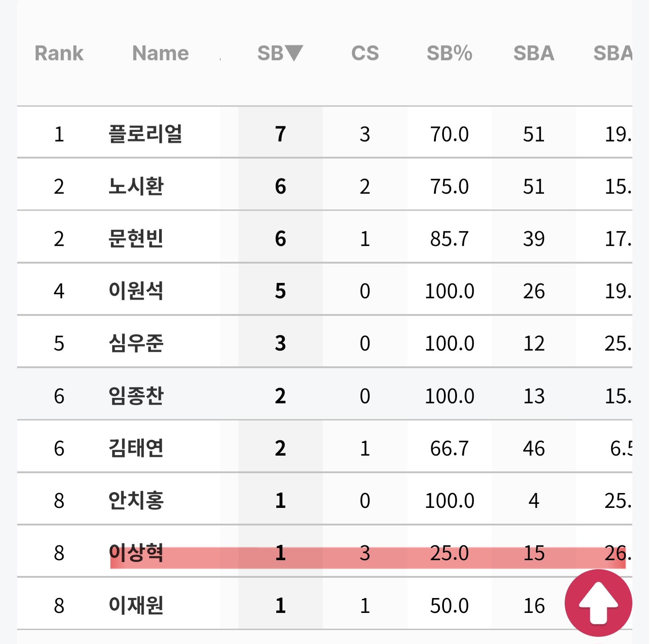This screenshot has width=649, height=644.
Task: Sort table by CS column
Action: [x=365, y=53]
